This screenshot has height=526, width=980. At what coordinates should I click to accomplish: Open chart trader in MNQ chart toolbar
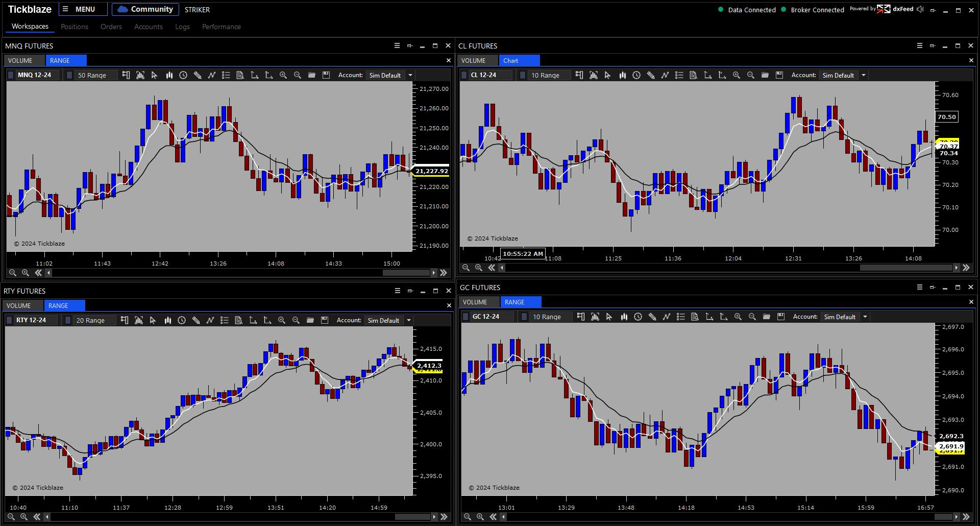click(x=126, y=75)
